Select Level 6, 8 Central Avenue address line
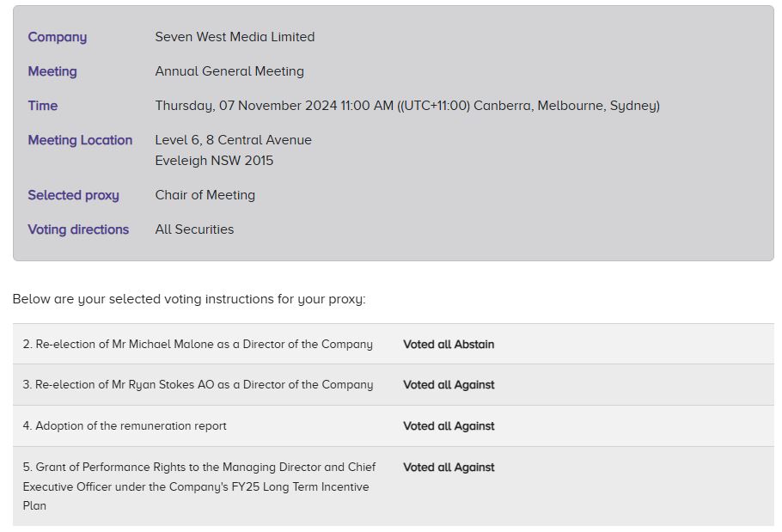The height and width of the screenshot is (532, 782). pos(233,140)
